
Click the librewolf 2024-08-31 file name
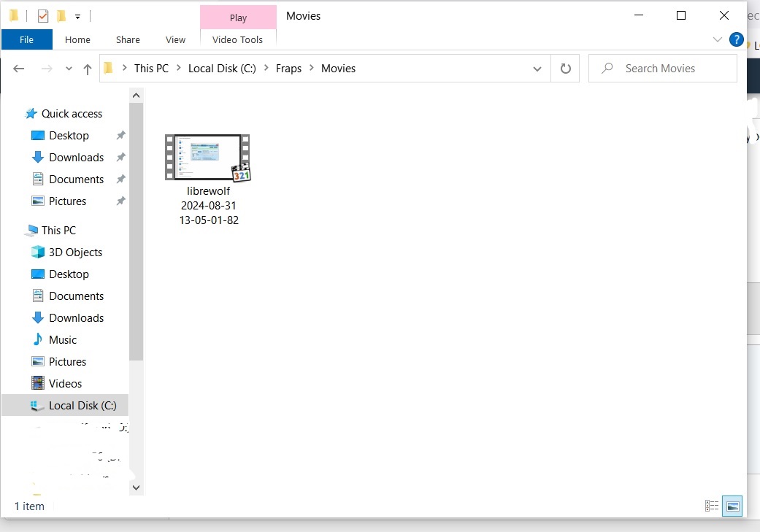(x=209, y=206)
